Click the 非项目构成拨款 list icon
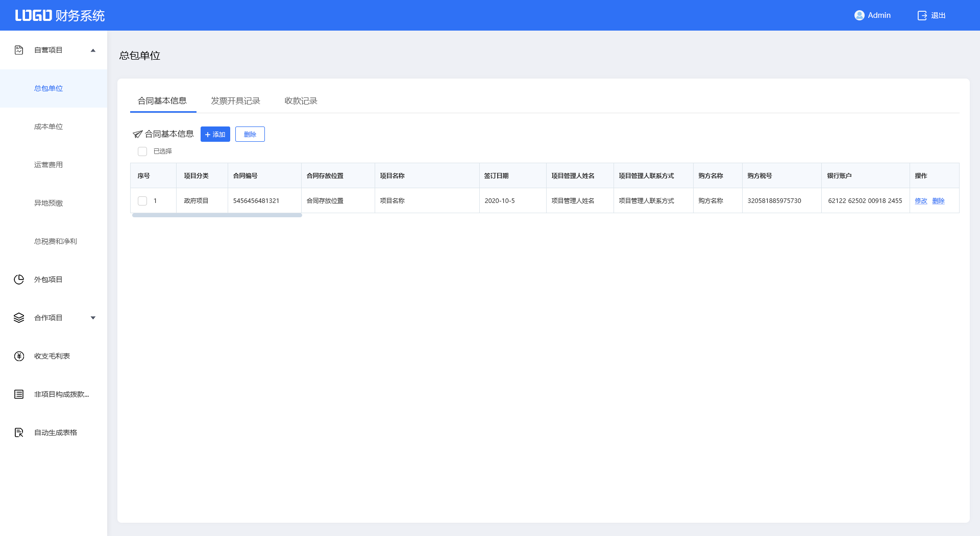Screen dimensions: 980x536 coord(19,394)
